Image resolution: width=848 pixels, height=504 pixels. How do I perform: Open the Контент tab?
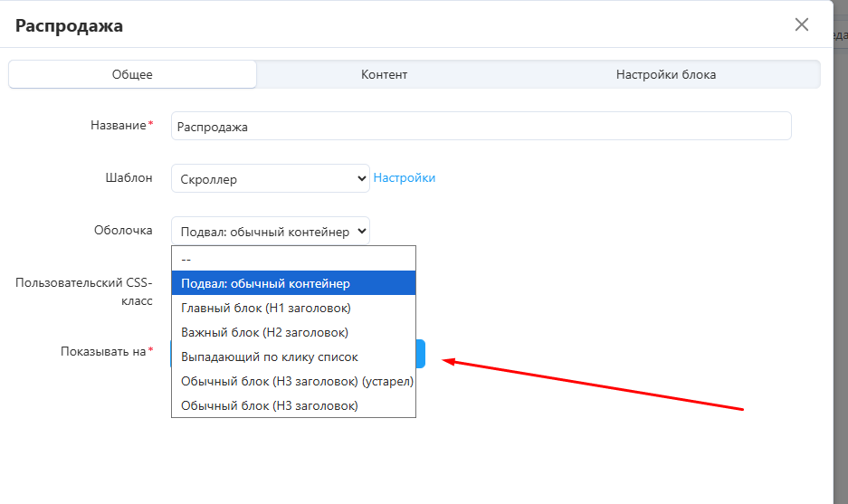coord(384,74)
